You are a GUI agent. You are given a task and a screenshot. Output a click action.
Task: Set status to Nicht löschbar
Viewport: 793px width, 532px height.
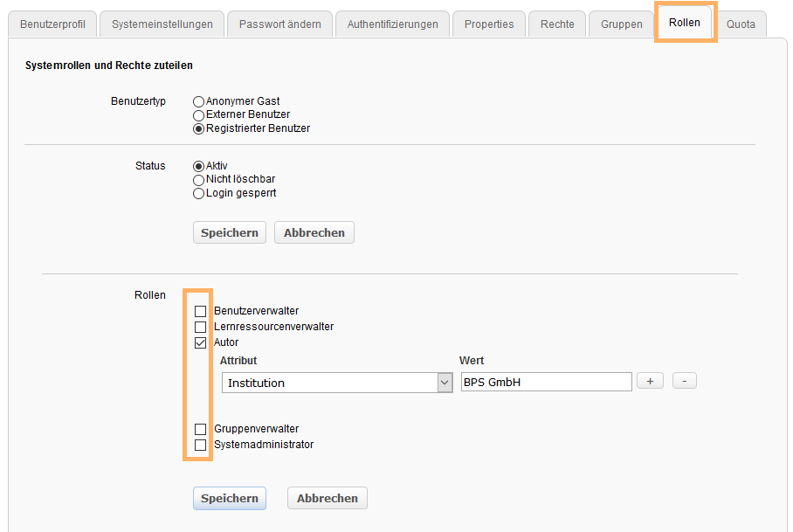198,180
